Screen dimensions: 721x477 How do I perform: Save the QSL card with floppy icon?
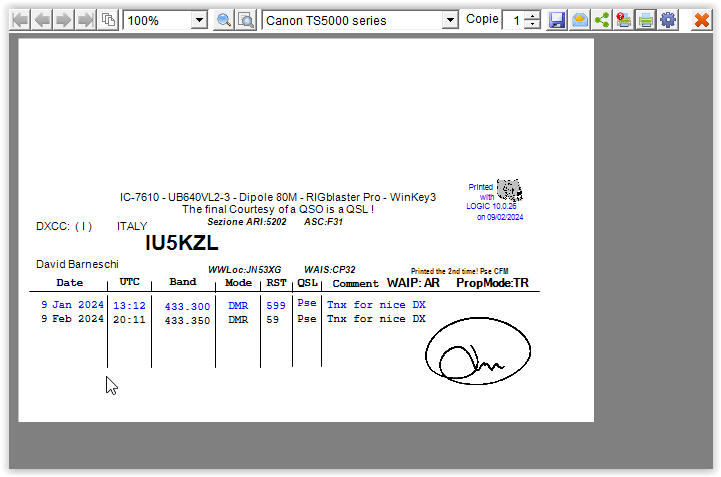pyautogui.click(x=558, y=20)
